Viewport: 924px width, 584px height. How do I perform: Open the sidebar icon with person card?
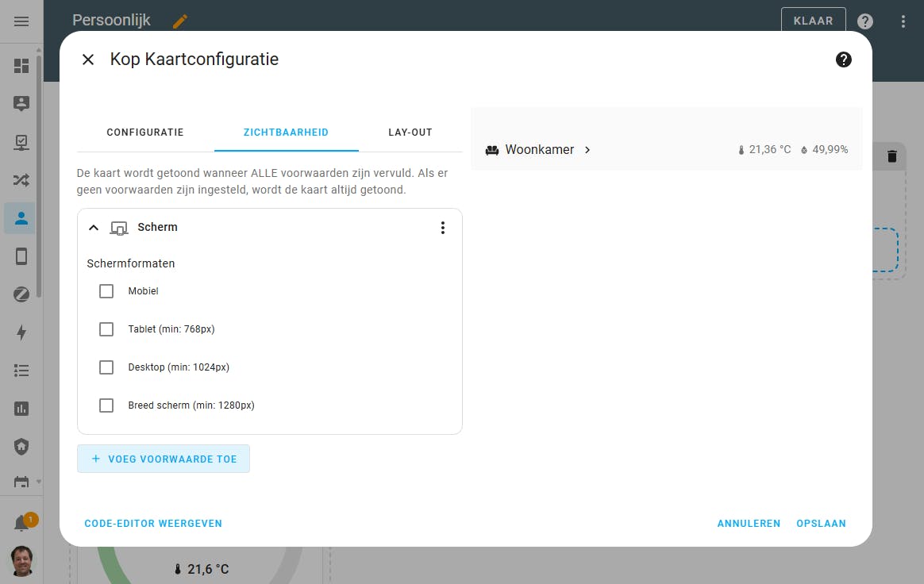(x=21, y=104)
